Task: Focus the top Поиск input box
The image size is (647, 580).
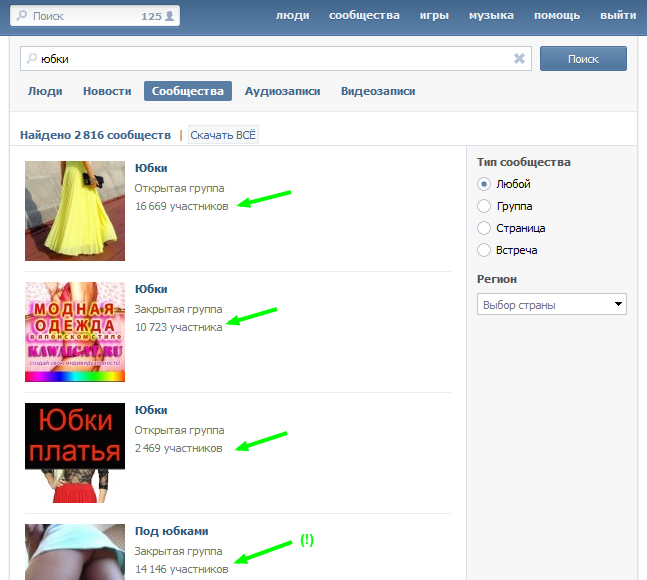Action: [94, 16]
